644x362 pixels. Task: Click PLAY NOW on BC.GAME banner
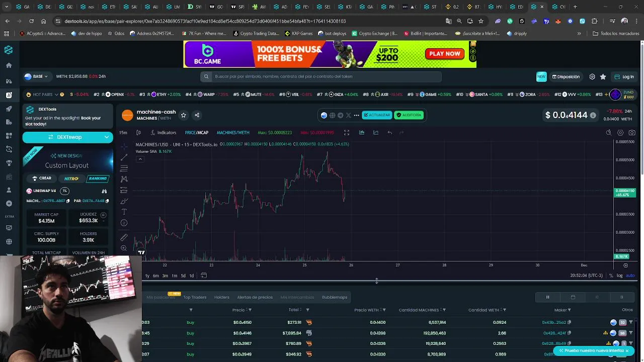445,54
